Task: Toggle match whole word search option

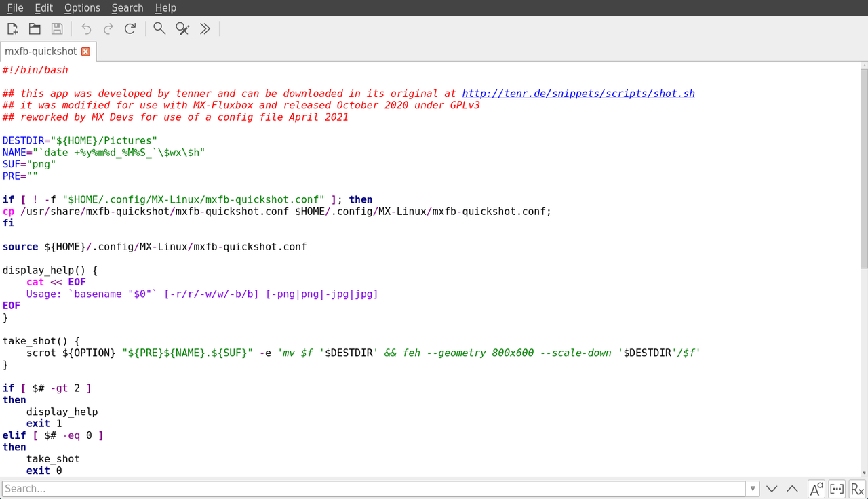Action: tap(837, 488)
